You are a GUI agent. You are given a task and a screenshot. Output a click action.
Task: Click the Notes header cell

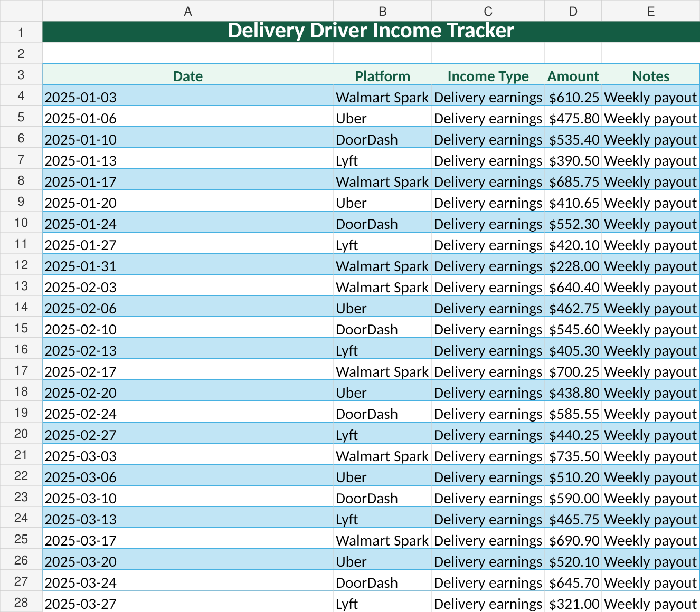click(x=651, y=74)
